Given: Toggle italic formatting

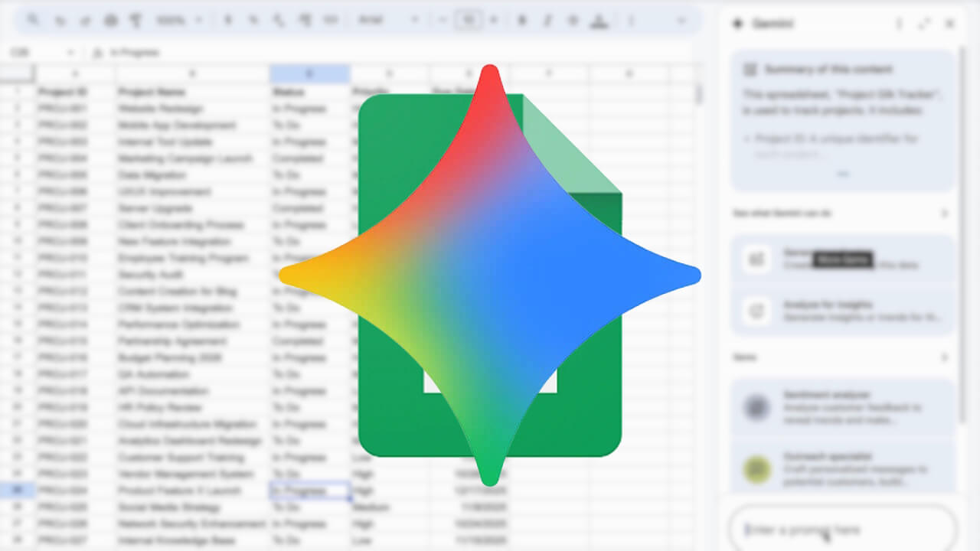Looking at the screenshot, I should point(547,21).
